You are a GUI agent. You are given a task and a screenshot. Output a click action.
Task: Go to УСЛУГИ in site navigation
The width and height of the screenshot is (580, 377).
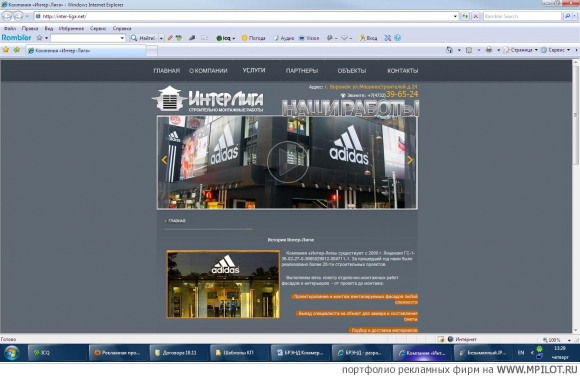tap(254, 70)
